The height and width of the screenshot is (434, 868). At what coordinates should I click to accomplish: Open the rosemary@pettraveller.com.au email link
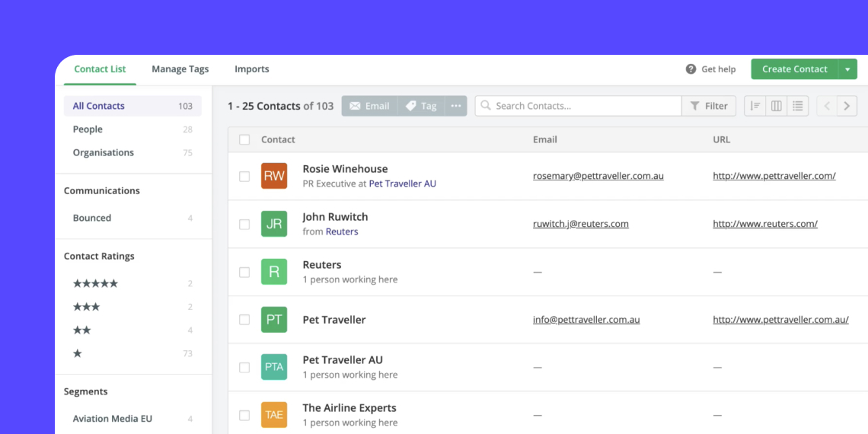[598, 176]
